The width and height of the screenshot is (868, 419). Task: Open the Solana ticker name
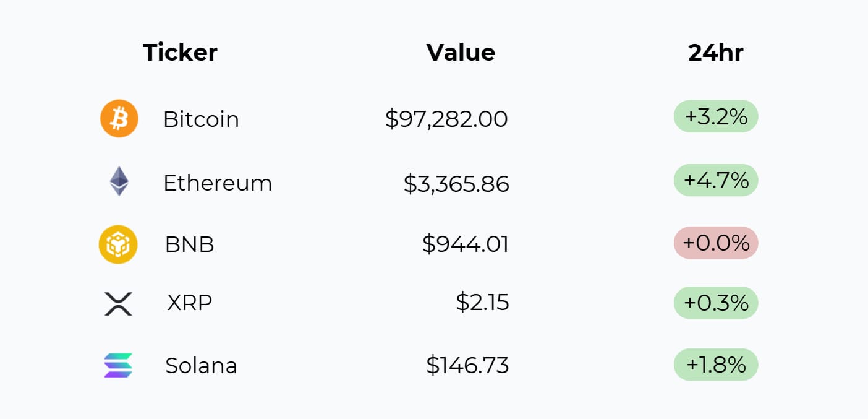click(x=201, y=366)
